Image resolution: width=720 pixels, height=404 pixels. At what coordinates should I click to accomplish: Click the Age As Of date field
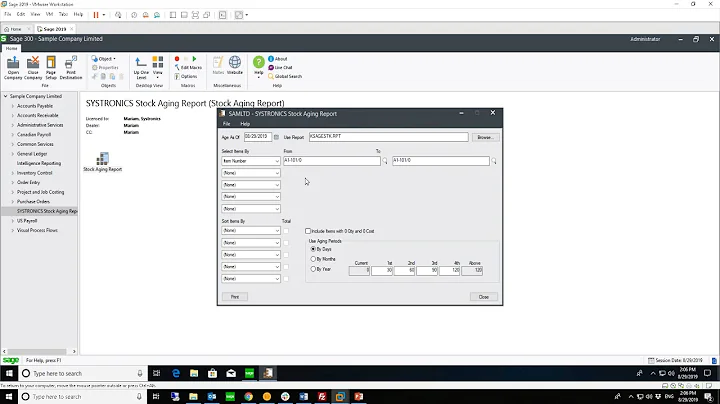[x=258, y=137]
